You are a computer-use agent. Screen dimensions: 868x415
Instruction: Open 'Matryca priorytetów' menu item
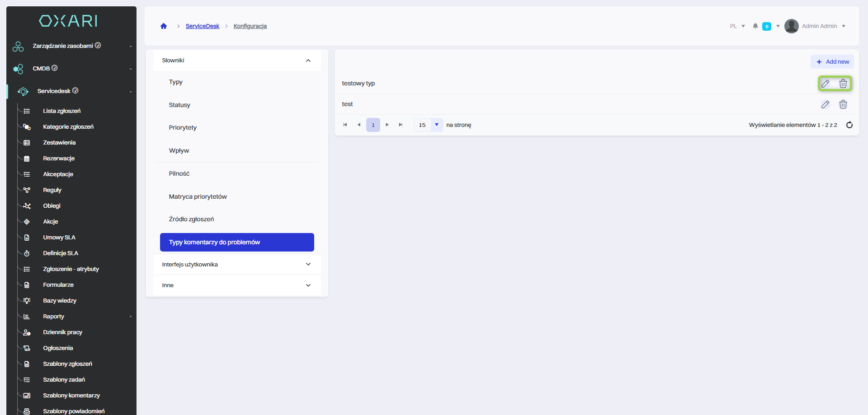coord(198,197)
